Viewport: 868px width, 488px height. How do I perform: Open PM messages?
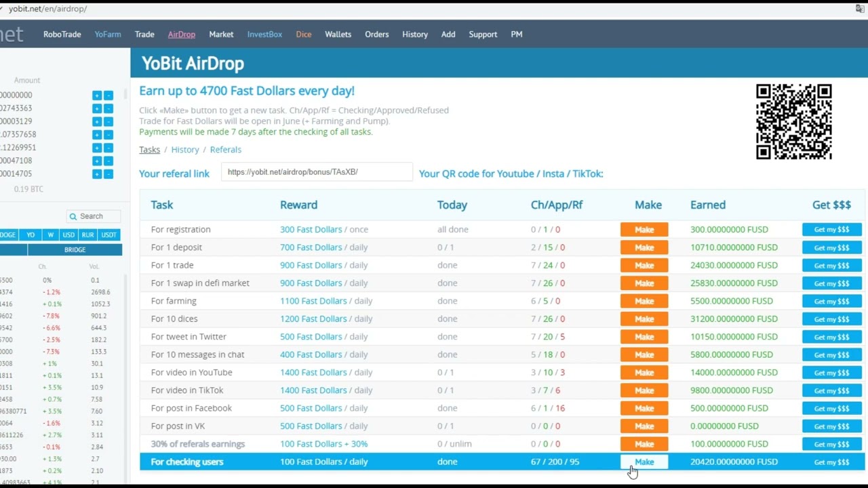tap(517, 34)
